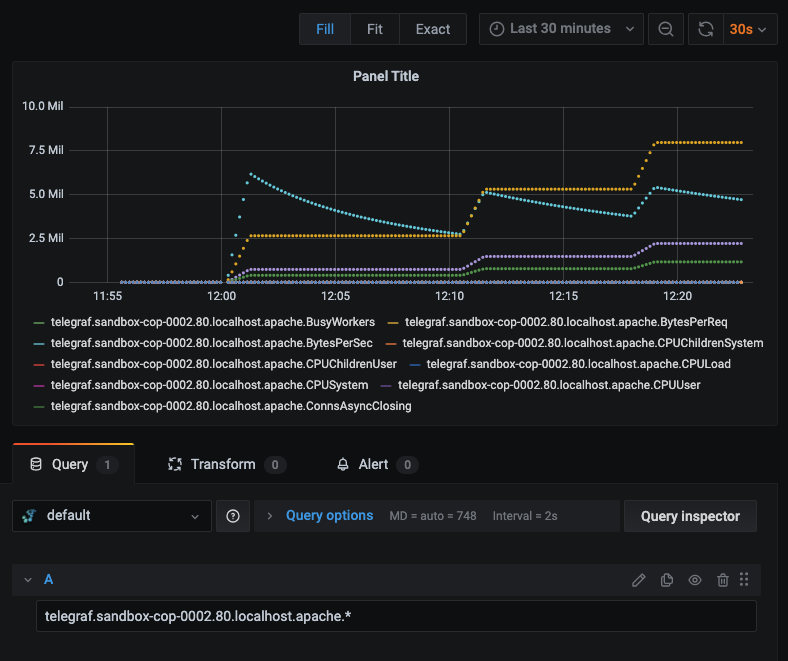The image size is (788, 661).
Task: Click the BytesPerSec legend color swatch
Action: tap(39, 344)
